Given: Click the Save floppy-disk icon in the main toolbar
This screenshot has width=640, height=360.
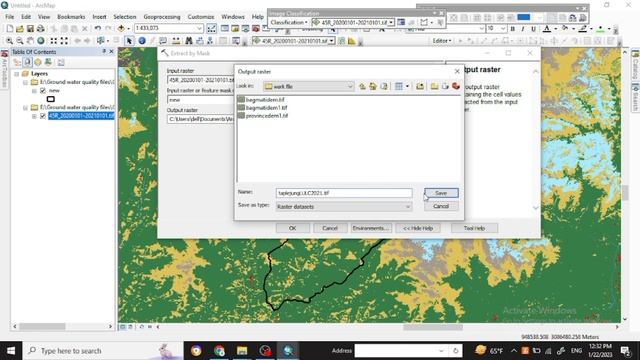Looking at the screenshot, I should [x=30, y=29].
